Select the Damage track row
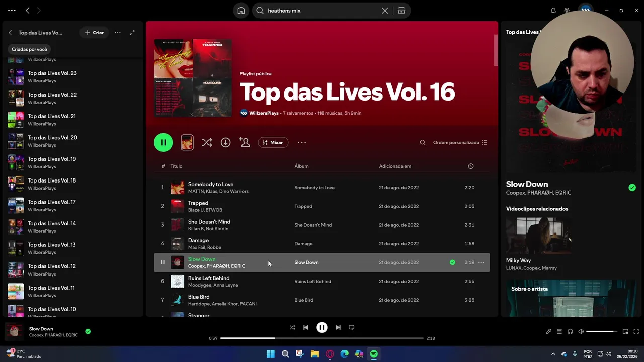The height and width of the screenshot is (362, 644). 322,244
